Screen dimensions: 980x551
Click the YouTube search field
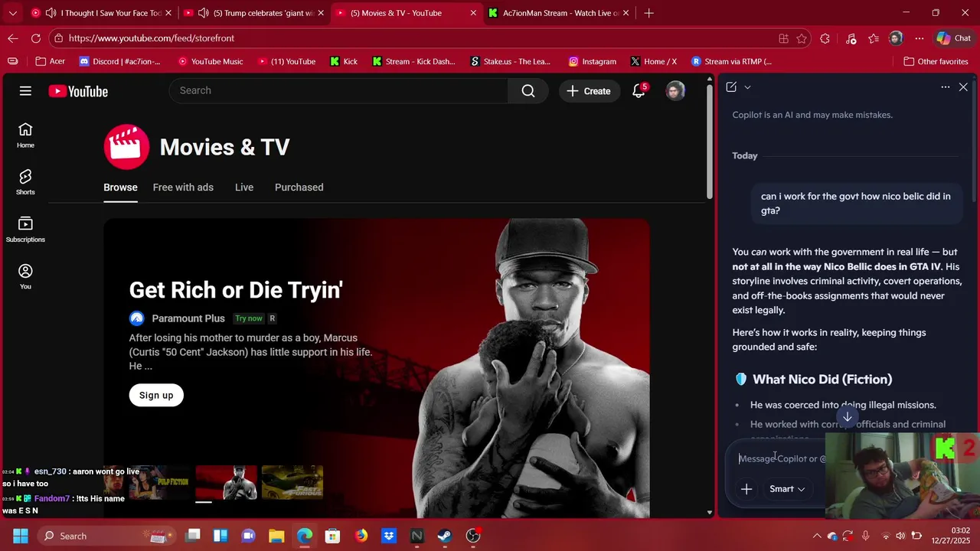(338, 90)
